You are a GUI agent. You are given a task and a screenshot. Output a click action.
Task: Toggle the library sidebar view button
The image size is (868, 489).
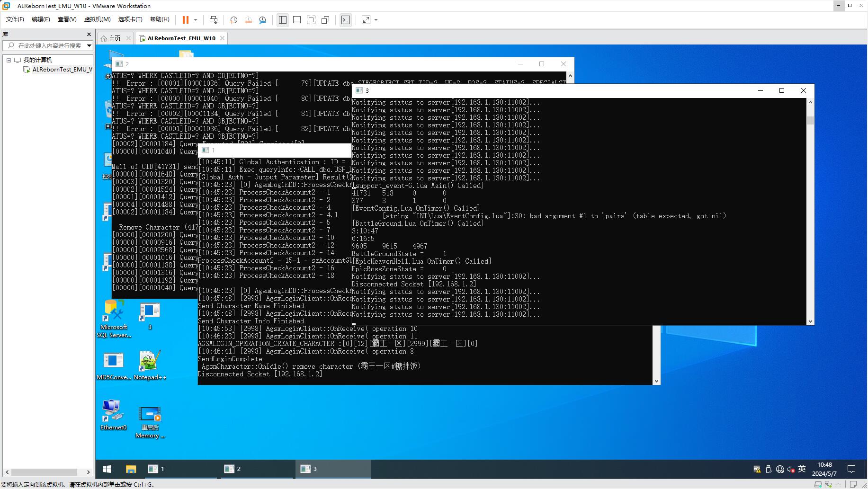[283, 20]
